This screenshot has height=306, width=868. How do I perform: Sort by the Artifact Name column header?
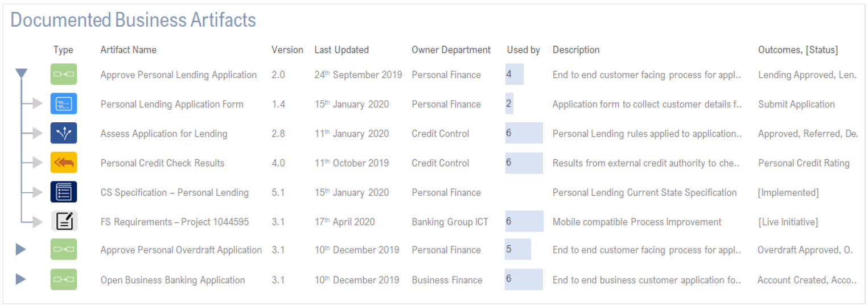point(128,50)
